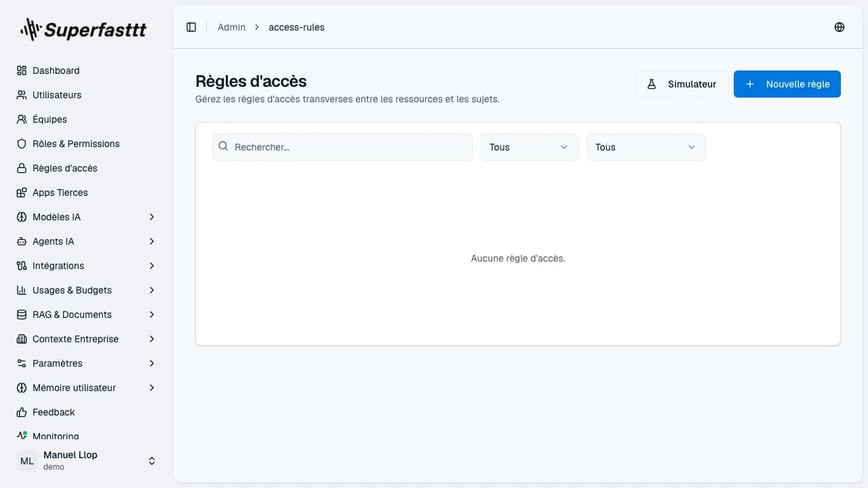Click the Superfasttt logo

tap(83, 29)
